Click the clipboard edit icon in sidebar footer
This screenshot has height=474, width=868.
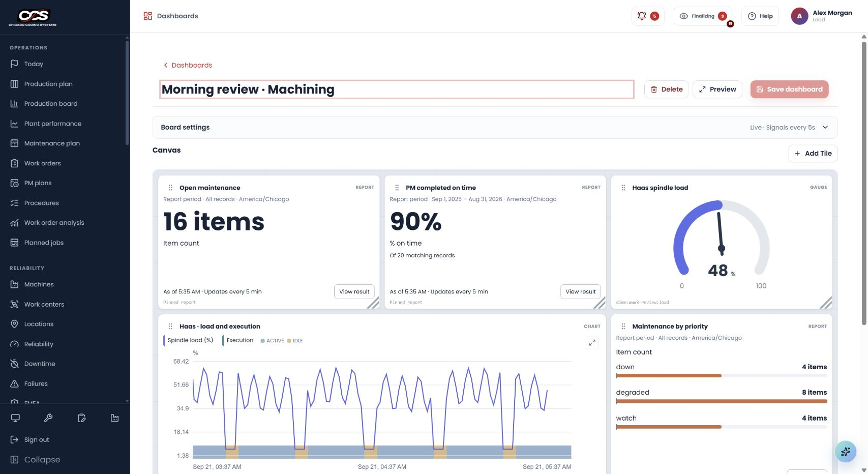tap(81, 418)
